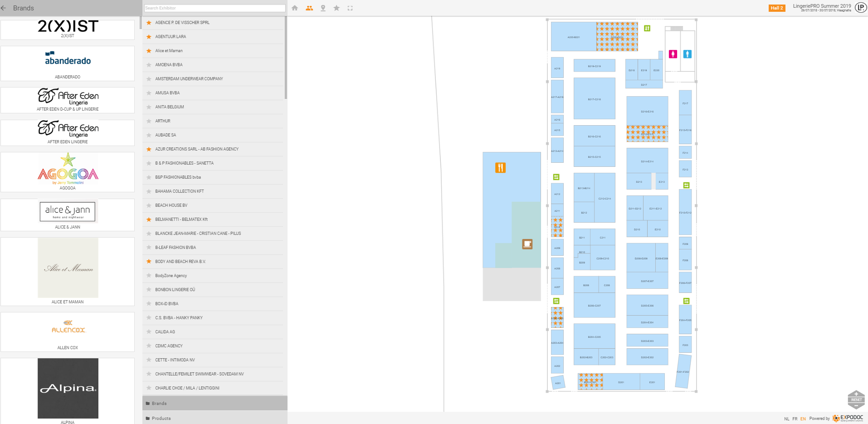Screen dimensions: 868x424
Task: Select booth A201 on floor plan
Action: 558,383
